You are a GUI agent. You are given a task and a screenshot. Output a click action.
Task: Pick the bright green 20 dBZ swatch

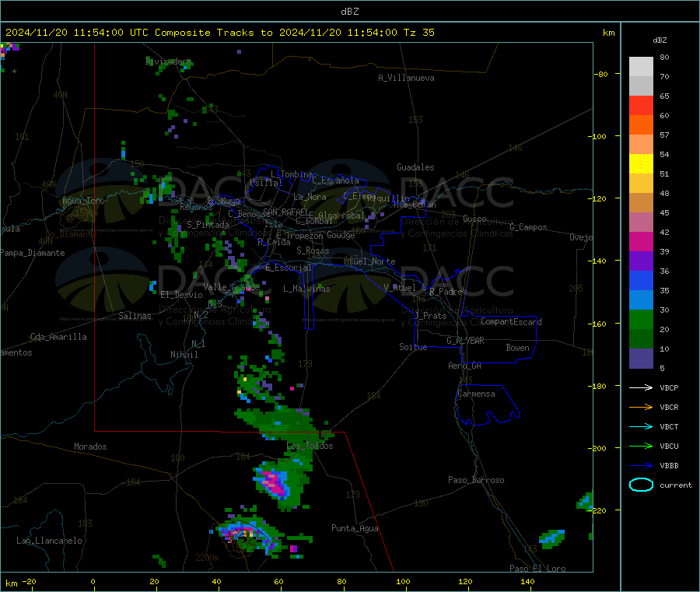click(641, 319)
